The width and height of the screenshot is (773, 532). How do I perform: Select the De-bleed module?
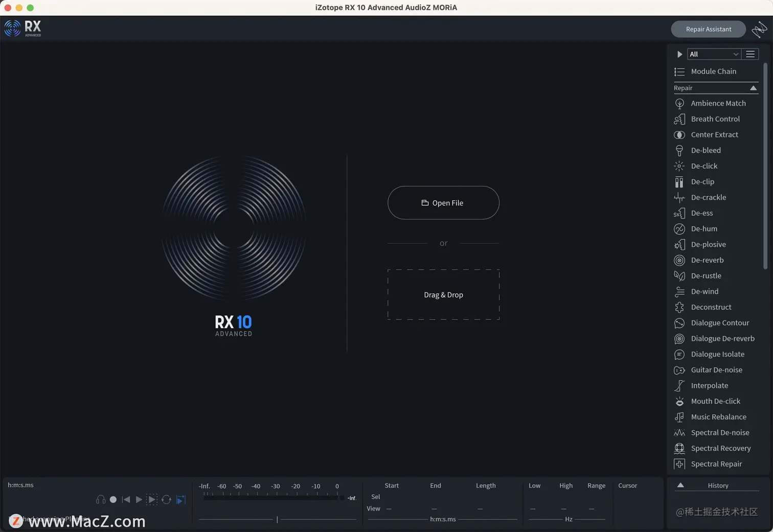click(697, 150)
